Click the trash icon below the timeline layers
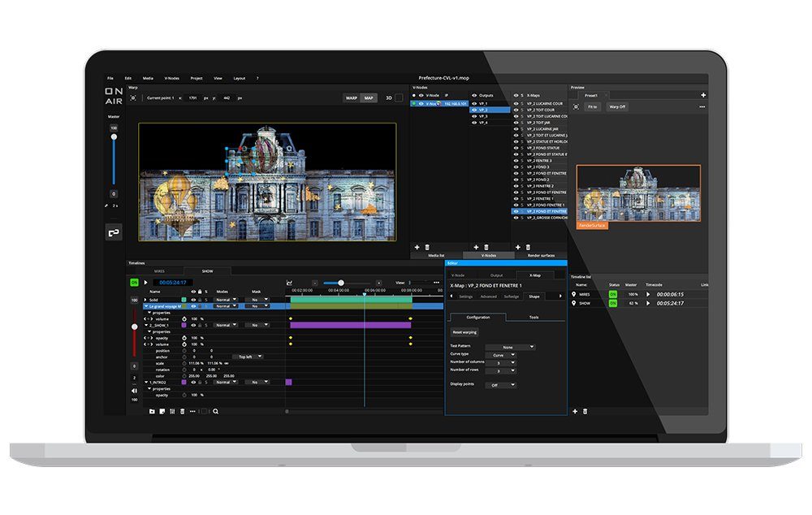The height and width of the screenshot is (515, 812). [x=182, y=411]
